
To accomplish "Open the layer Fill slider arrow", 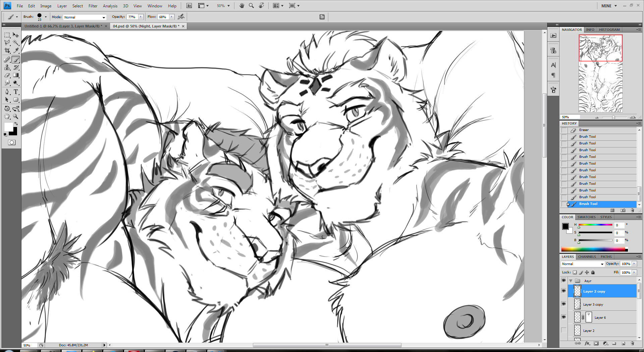I will tap(634, 272).
